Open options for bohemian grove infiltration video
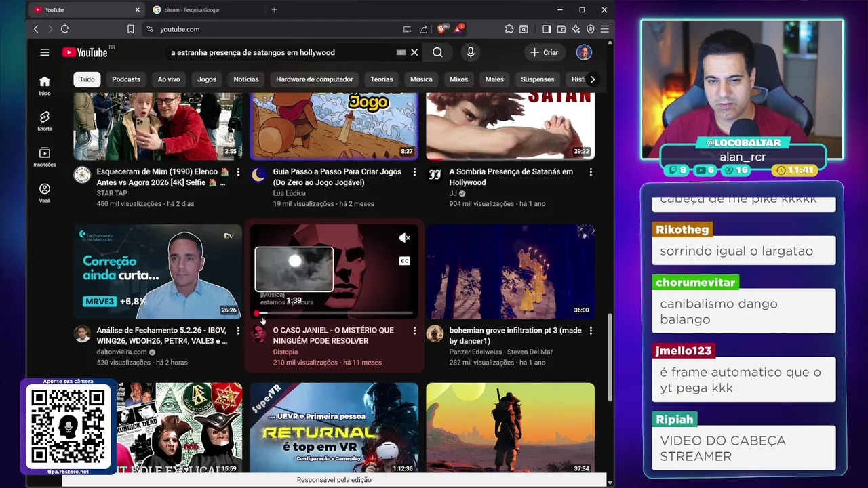This screenshot has height=488, width=868. (x=591, y=331)
